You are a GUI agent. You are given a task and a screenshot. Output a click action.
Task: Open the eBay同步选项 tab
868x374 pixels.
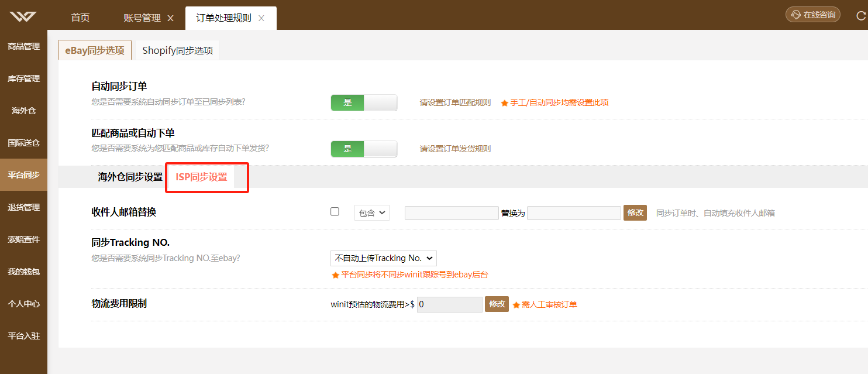[95, 50]
